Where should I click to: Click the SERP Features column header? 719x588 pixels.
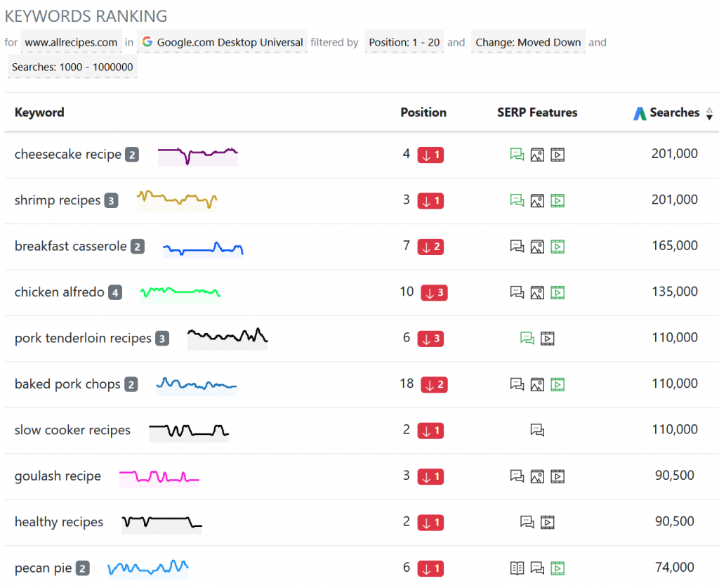[x=537, y=112]
